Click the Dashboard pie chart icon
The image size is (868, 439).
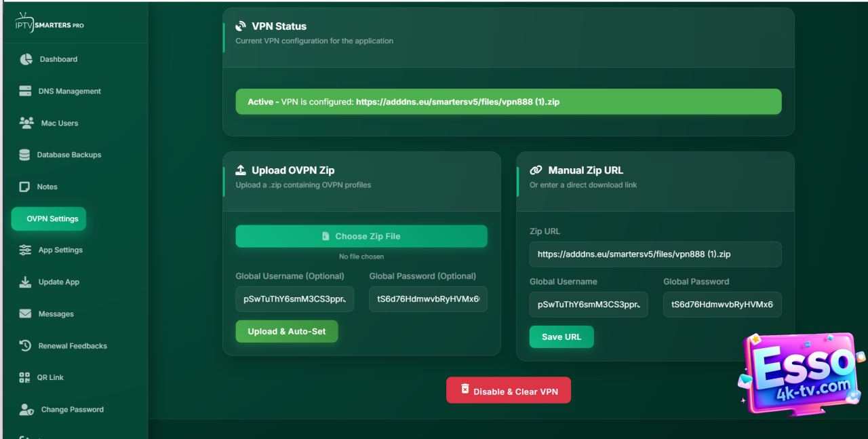26,59
